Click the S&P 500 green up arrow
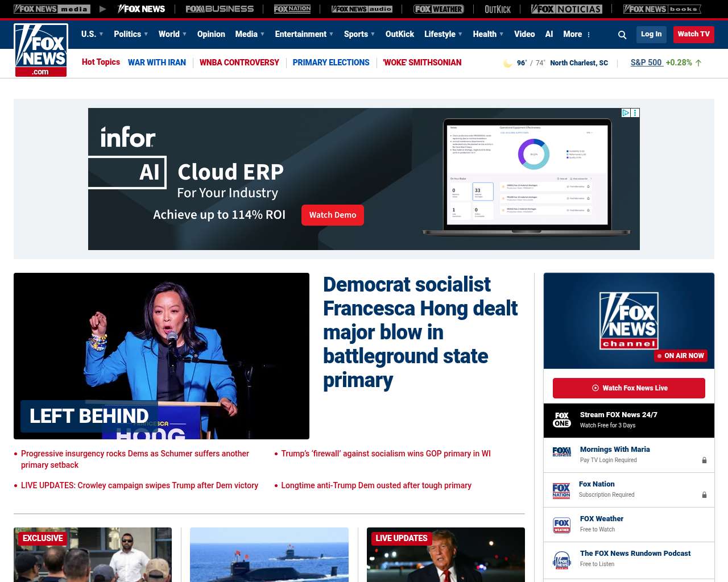 click(698, 63)
